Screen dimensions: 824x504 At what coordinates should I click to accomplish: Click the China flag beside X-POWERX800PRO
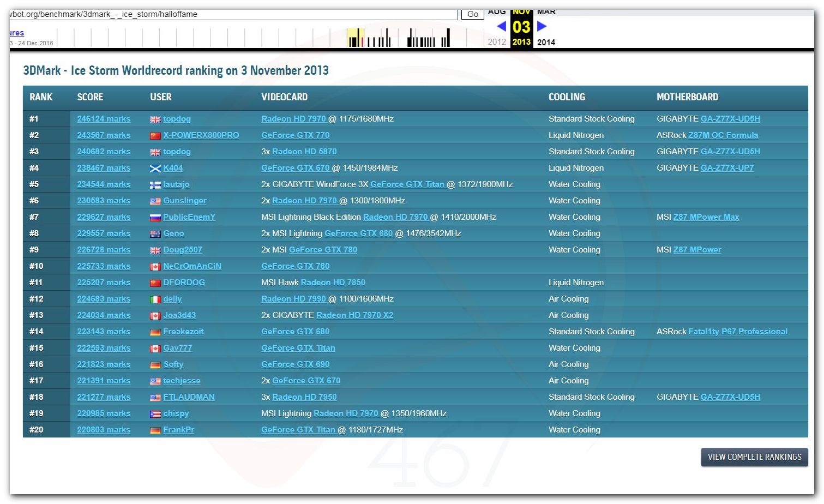tap(155, 136)
